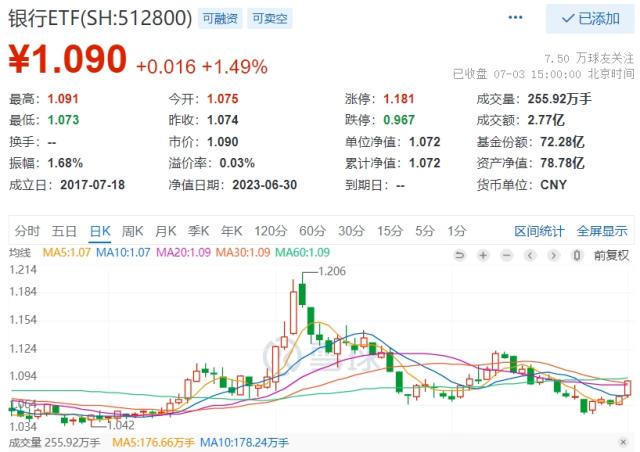Switch to the 1分 chart tab
This screenshot has width=640, height=452.
pyautogui.click(x=457, y=231)
